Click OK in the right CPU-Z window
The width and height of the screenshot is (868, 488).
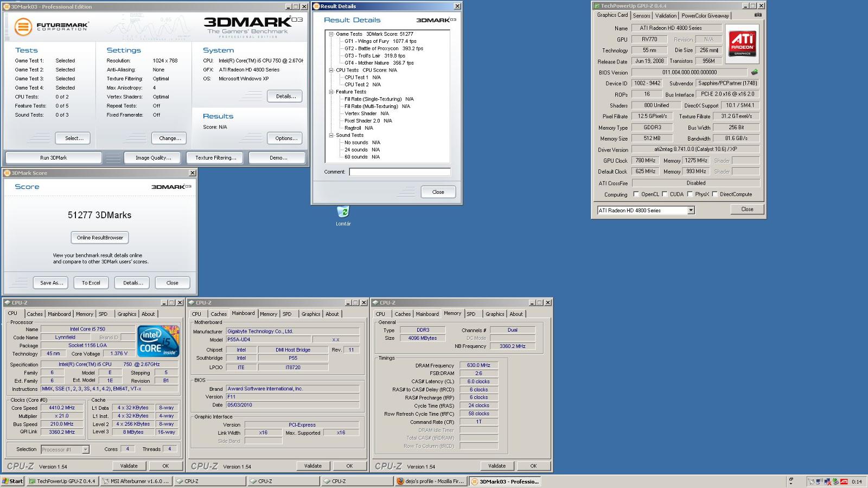pos(533,466)
